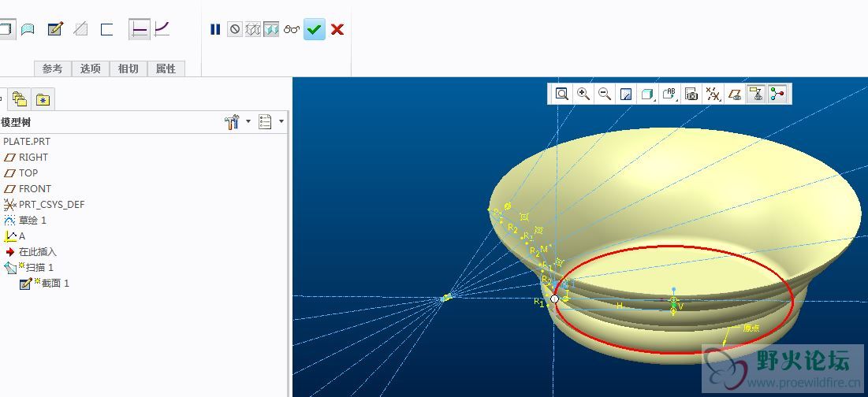This screenshot has width=868, height=397.
Task: Toggle the unattached preview mode icon
Action: [x=253, y=29]
